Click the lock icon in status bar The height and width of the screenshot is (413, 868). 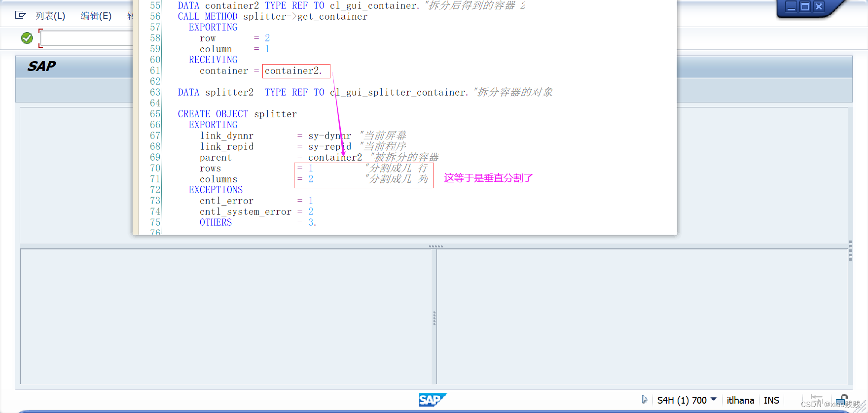(x=841, y=400)
